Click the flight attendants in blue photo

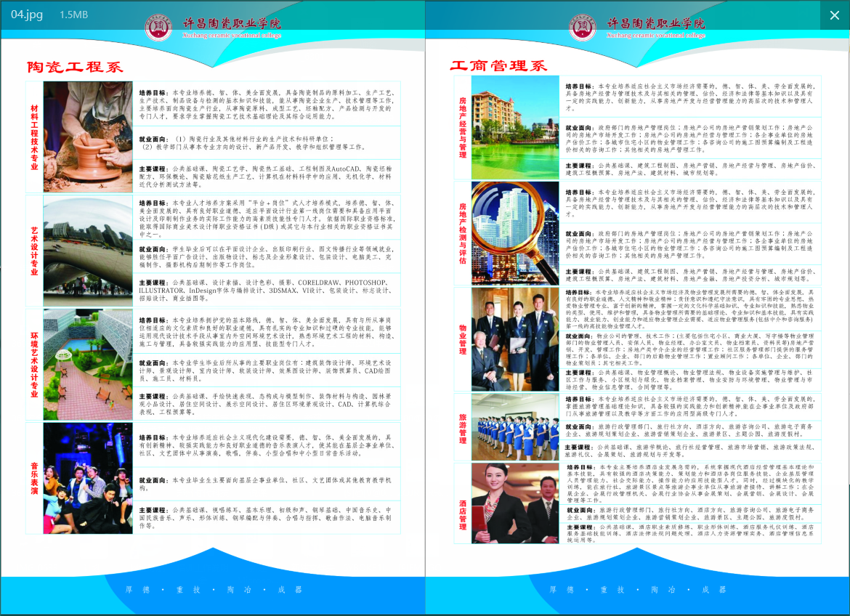pos(515,426)
